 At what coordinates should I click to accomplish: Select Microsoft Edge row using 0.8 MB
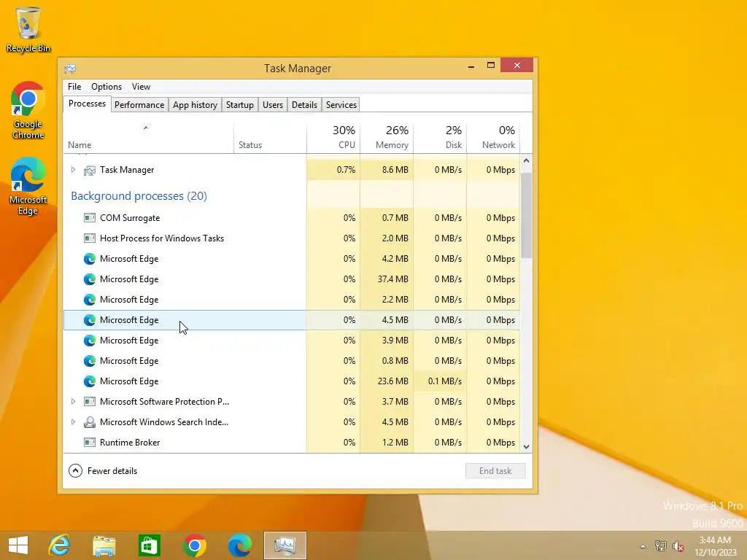(292, 361)
